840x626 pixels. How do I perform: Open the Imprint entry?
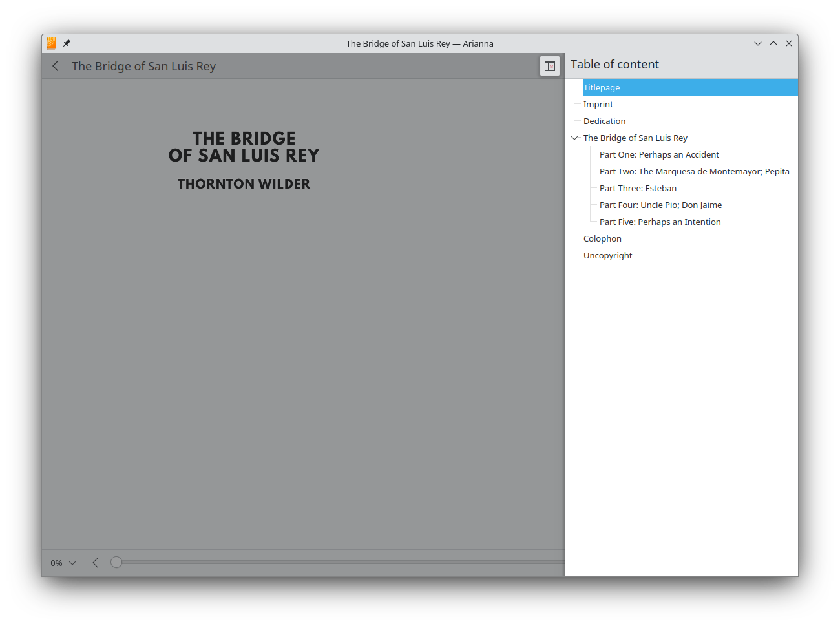[598, 104]
